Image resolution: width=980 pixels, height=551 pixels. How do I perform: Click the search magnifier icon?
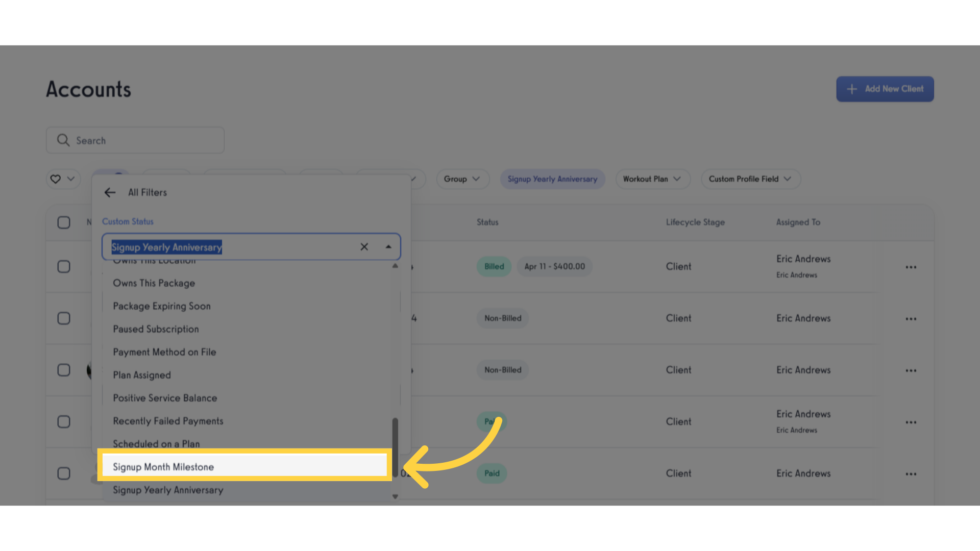coord(63,140)
